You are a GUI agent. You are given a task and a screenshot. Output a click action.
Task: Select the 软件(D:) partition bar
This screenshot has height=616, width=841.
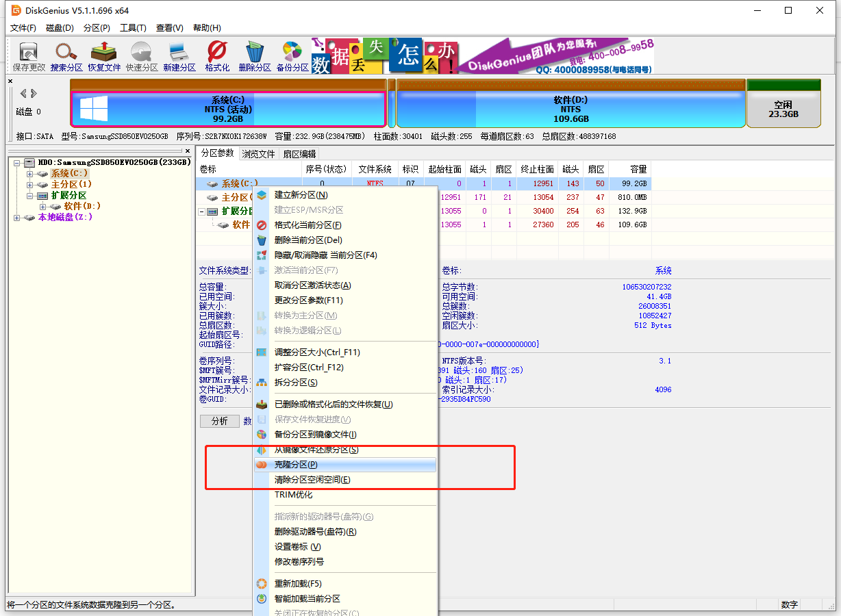click(570, 109)
